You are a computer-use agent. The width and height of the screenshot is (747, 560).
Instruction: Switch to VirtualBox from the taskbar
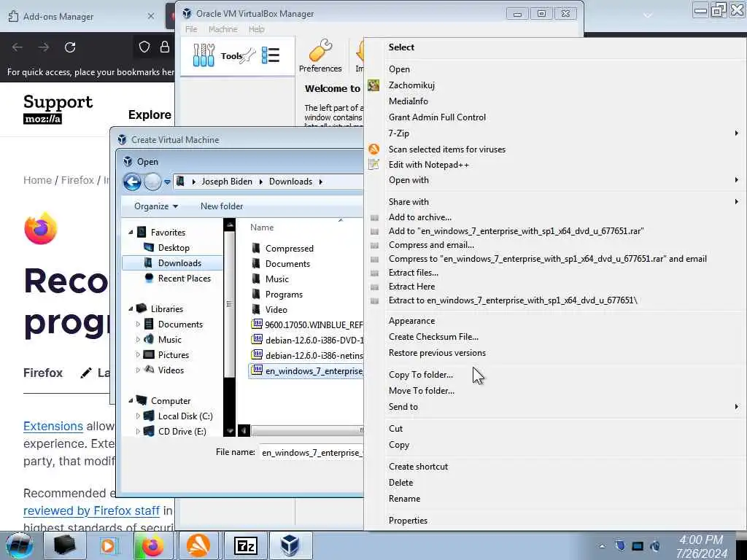[x=290, y=545]
